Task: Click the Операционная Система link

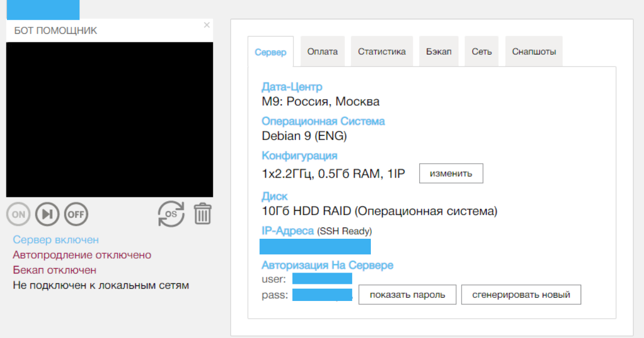Action: pos(323,121)
